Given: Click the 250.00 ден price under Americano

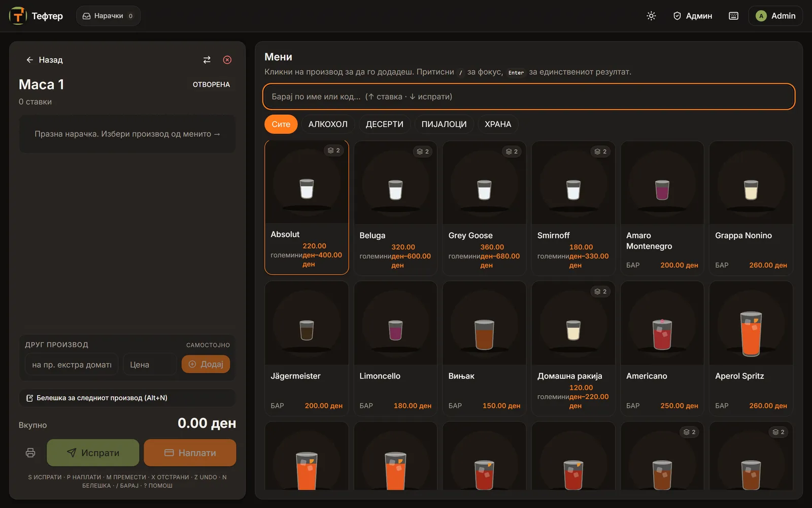Looking at the screenshot, I should click(x=679, y=405).
